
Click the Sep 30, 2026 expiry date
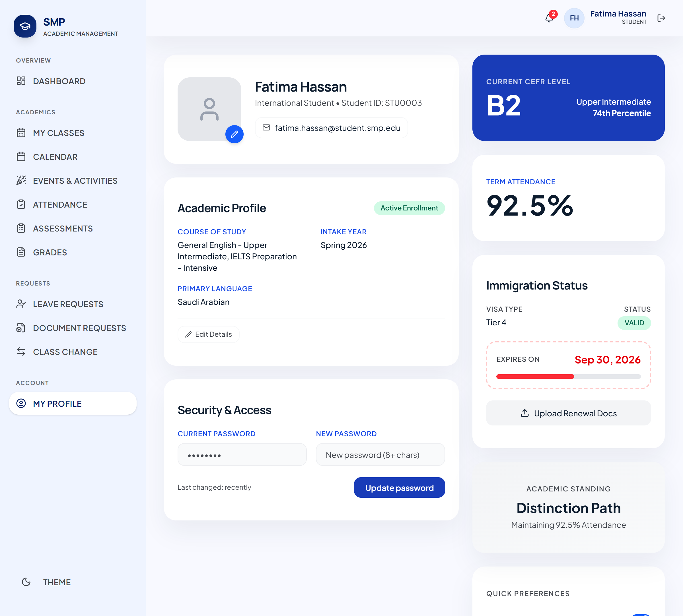coord(608,359)
